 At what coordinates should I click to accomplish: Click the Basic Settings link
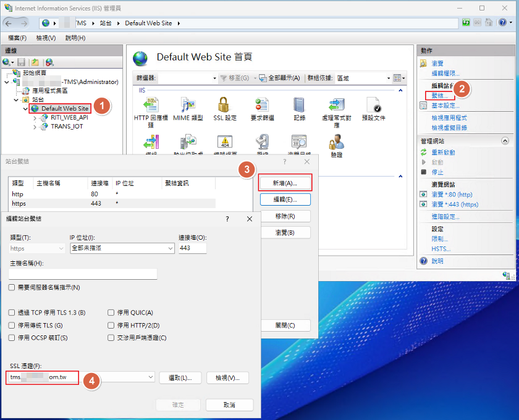click(x=445, y=106)
